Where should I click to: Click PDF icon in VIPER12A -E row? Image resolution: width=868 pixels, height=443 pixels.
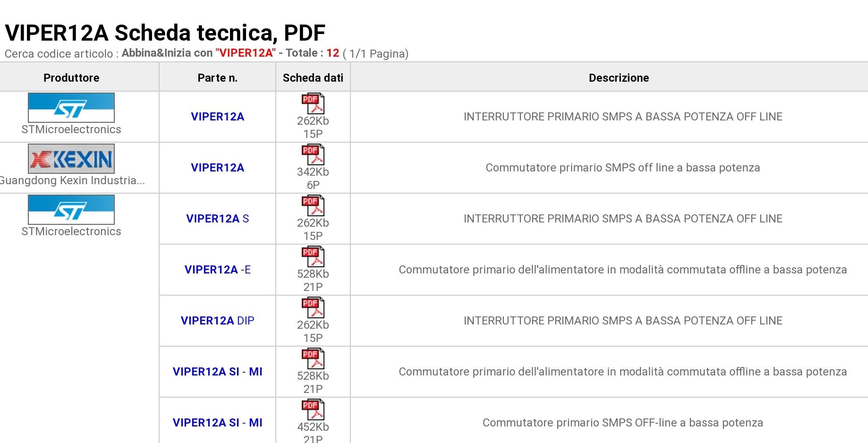point(313,257)
